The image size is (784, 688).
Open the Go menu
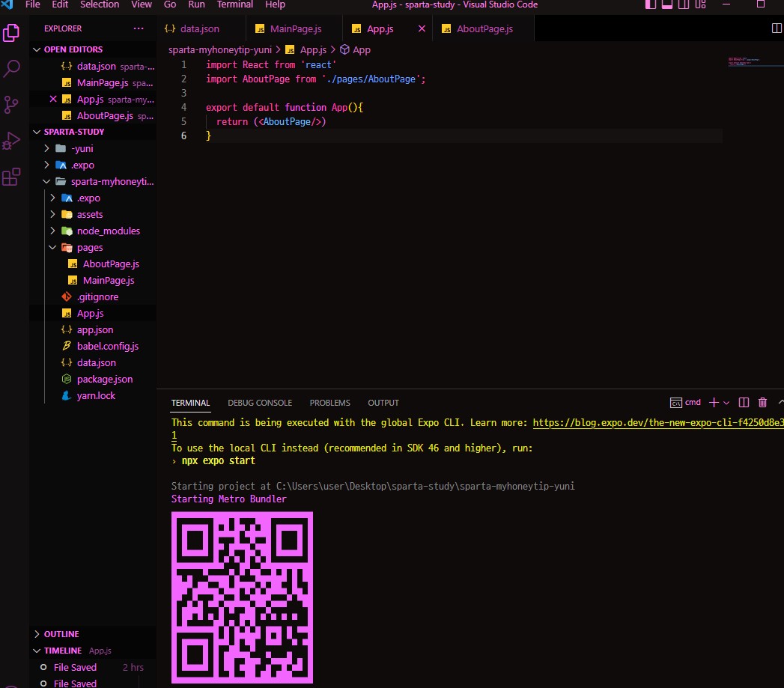coord(170,4)
